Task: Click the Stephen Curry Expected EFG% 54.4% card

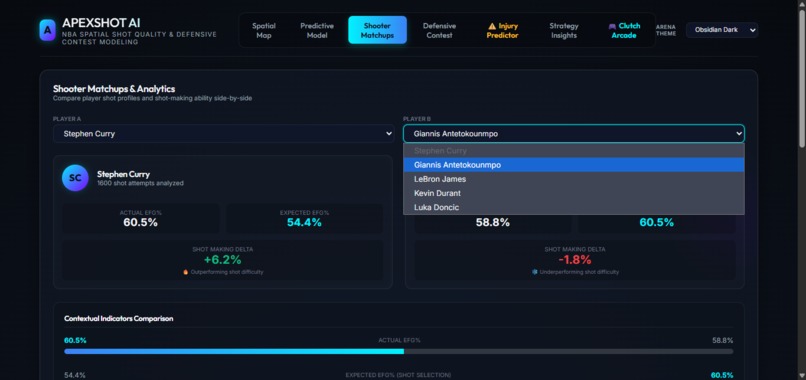Action: (x=304, y=219)
